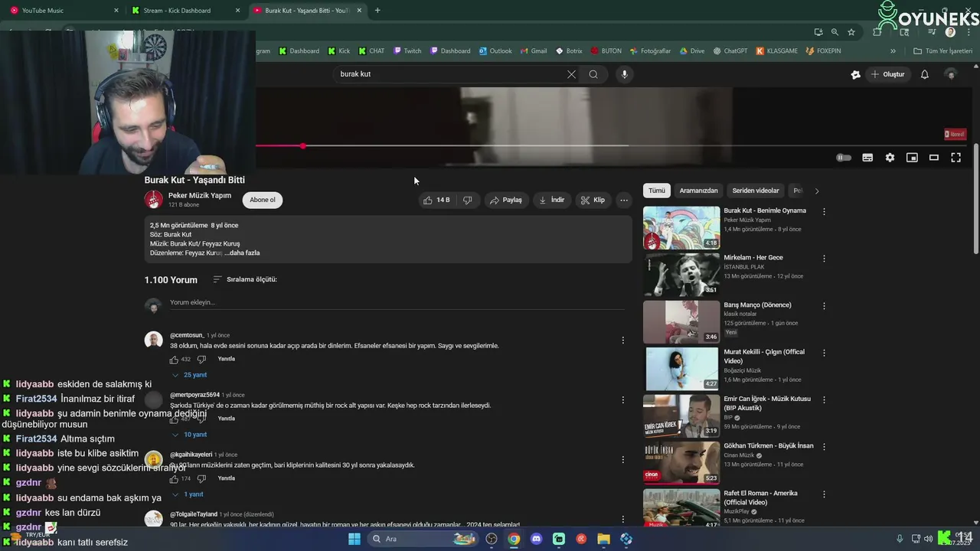The width and height of the screenshot is (980, 551).
Task: Open the Gmail bookmark
Action: point(534,51)
